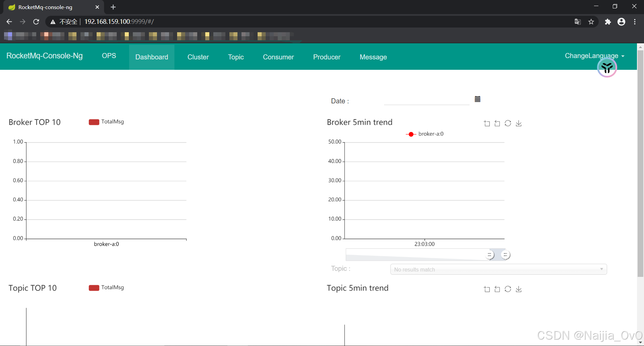
Task: Open the Cluster tab
Action: pos(198,57)
